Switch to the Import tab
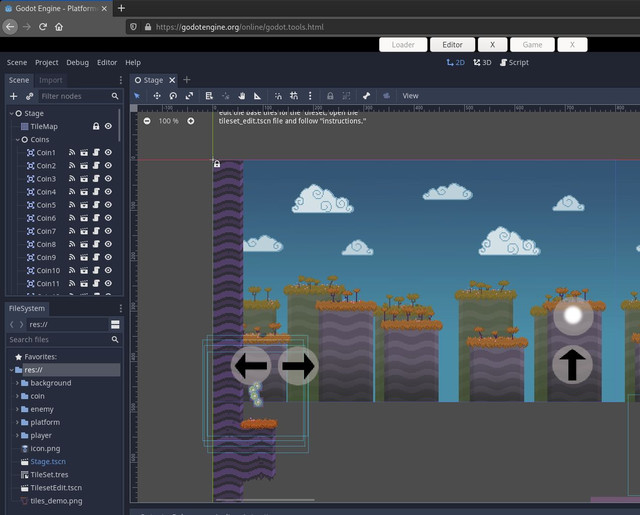 pyautogui.click(x=51, y=80)
